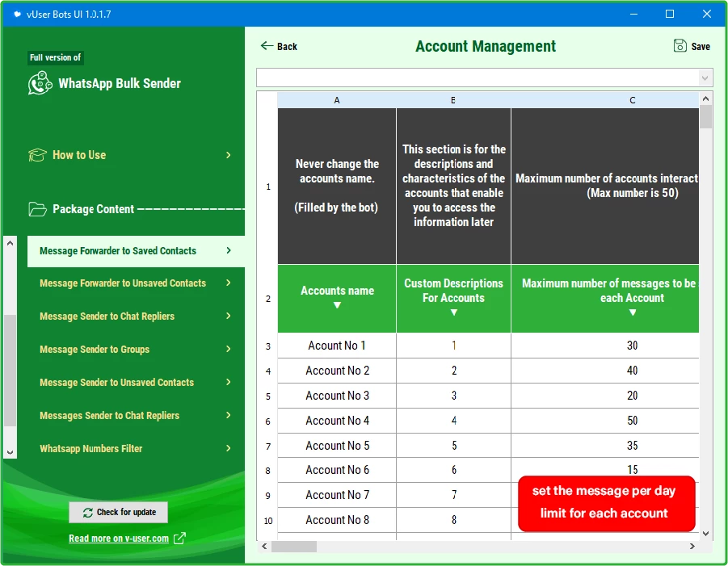The height and width of the screenshot is (566, 728).
Task: Click the spreadsheet scroll left arrow
Action: (x=264, y=547)
